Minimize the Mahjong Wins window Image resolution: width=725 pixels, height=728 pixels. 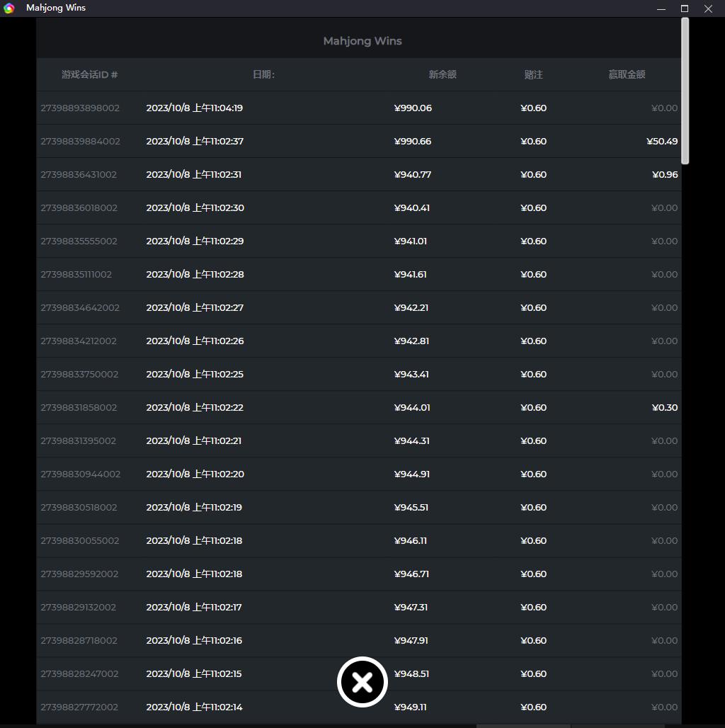[661, 8]
